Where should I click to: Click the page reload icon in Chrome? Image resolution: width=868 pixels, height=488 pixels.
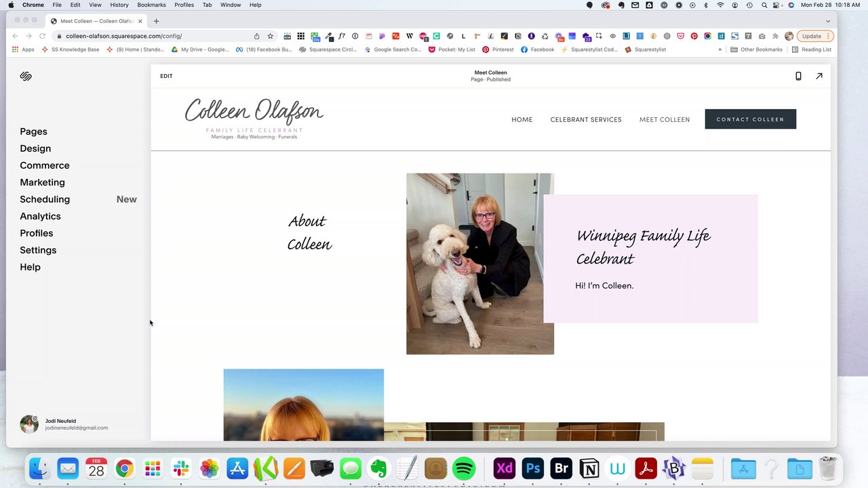(x=42, y=36)
